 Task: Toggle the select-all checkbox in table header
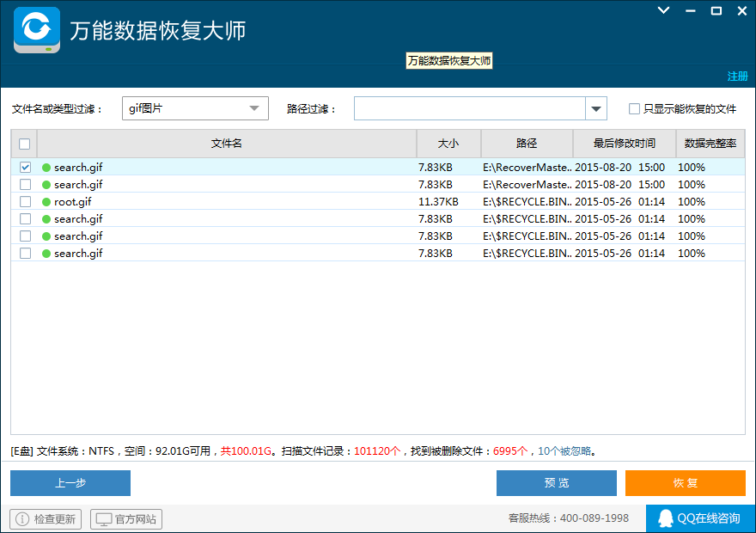click(25, 144)
